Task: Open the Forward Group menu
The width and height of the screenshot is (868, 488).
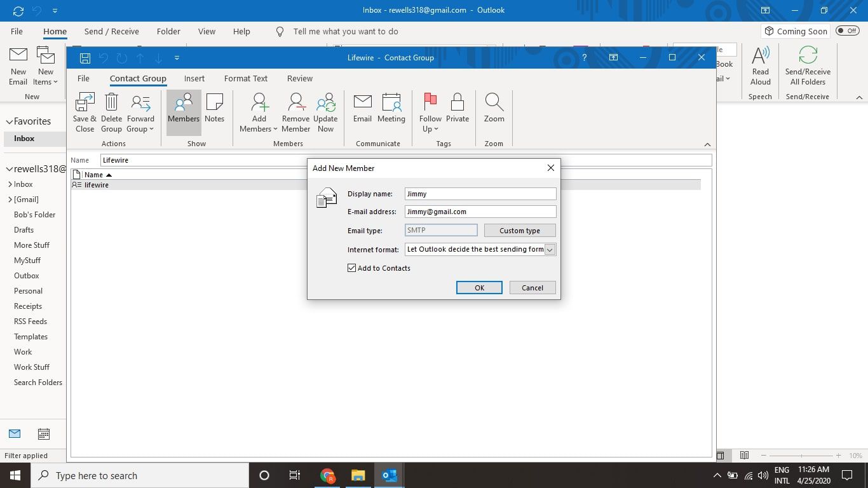Action: point(140,112)
